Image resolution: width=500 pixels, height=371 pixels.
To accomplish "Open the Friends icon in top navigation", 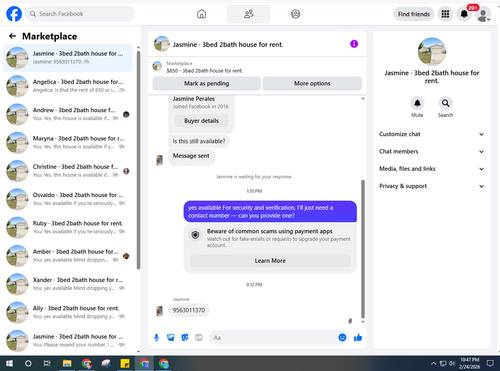I will 249,14.
